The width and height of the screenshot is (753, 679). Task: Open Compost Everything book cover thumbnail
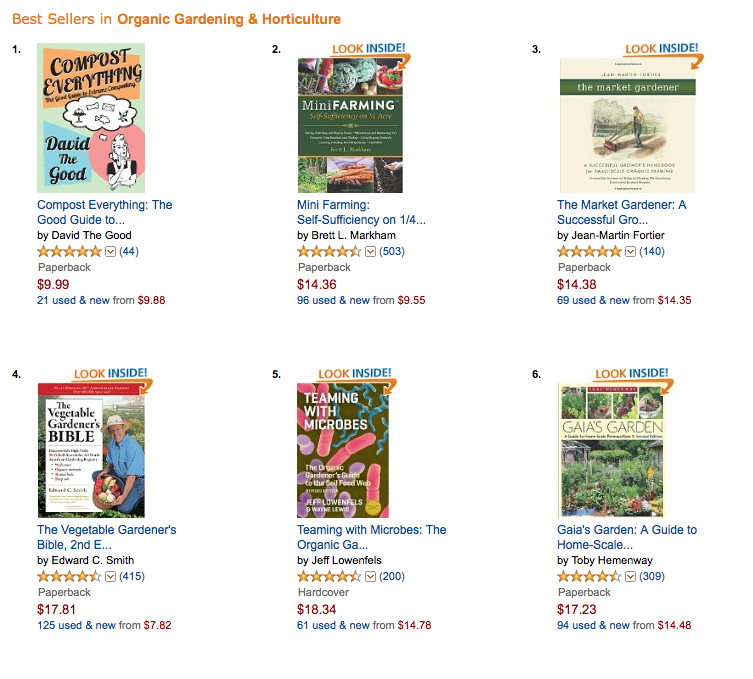coord(91,118)
